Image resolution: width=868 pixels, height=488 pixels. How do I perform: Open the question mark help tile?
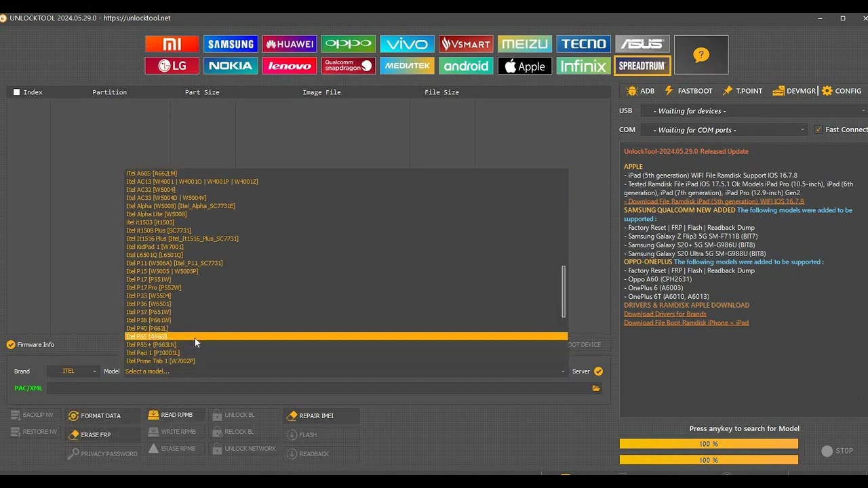click(701, 55)
